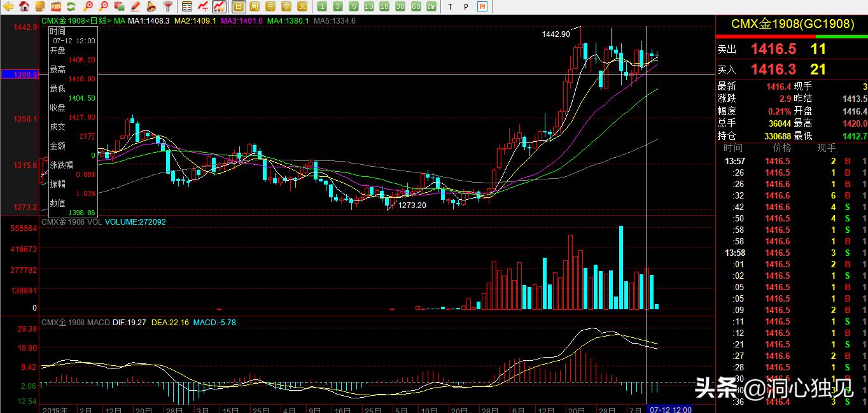Screen dimensions: 868x413
Task: Go to the home page icon
Action: 24,7
